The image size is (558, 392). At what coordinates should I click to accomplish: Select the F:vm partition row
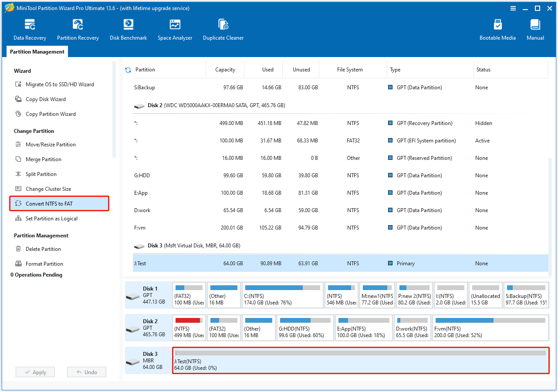pyautogui.click(x=340, y=228)
